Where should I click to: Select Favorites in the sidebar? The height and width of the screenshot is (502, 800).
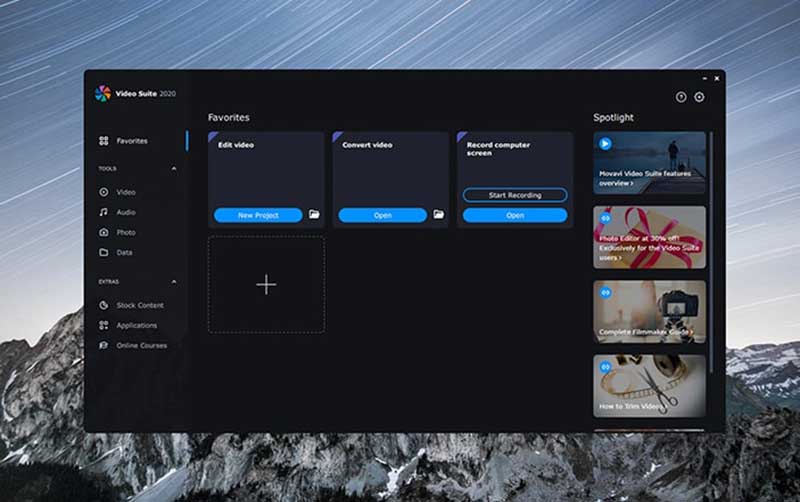pos(131,141)
